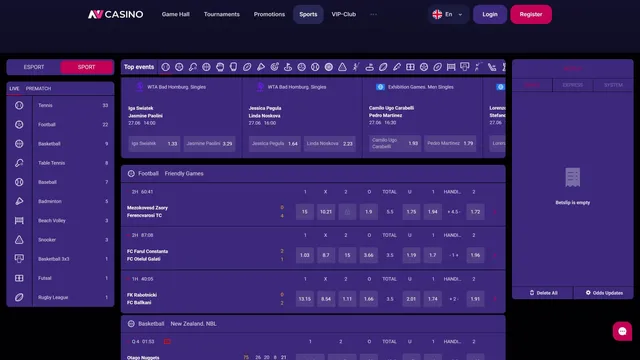This screenshot has width=640, height=360.
Task: Select Iga Swiatek odds 1.33
Action: click(x=154, y=144)
